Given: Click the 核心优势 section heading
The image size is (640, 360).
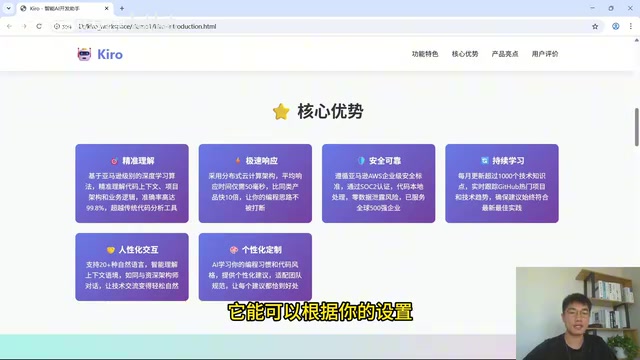Looking at the screenshot, I should point(330,111).
